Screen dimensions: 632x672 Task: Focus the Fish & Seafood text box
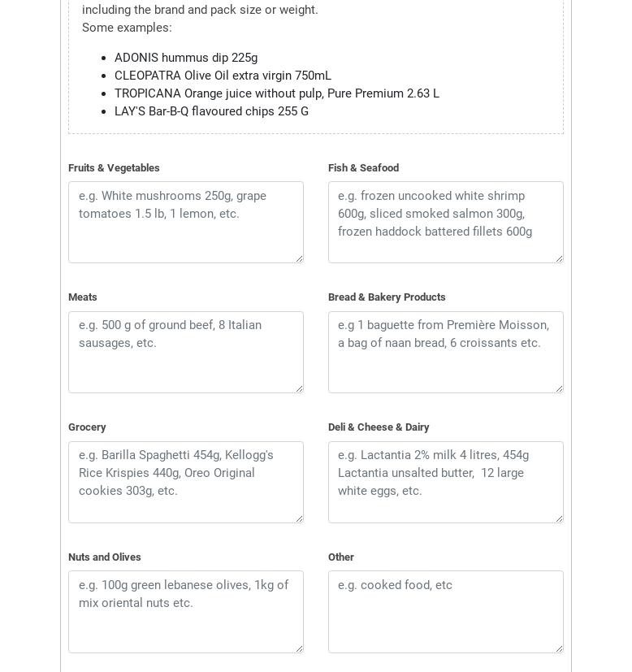coord(445,222)
